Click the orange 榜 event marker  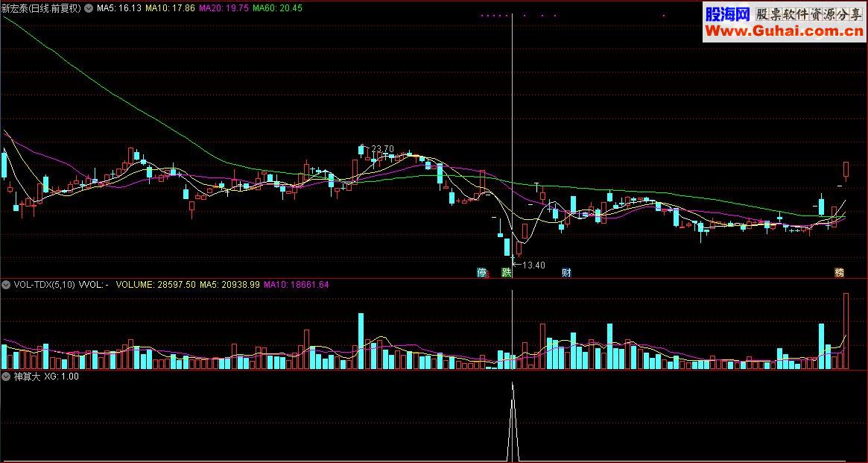coord(840,272)
